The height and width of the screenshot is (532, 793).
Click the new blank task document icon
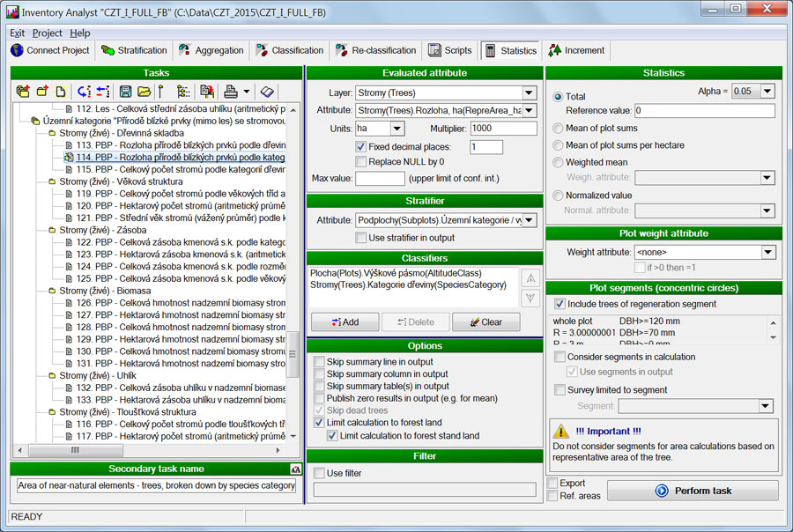coord(60,92)
